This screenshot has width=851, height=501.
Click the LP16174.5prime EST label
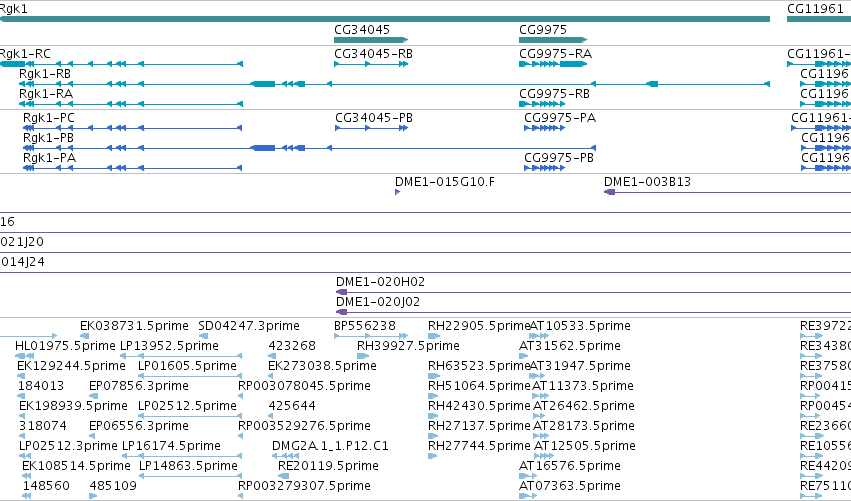click(x=171, y=446)
